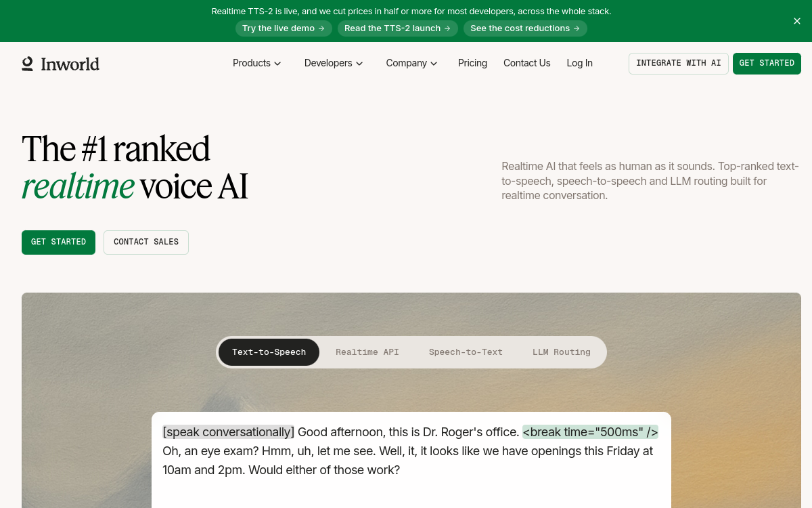Image resolution: width=812 pixels, height=508 pixels.
Task: Click the hero Get Started button
Action: pos(58,242)
